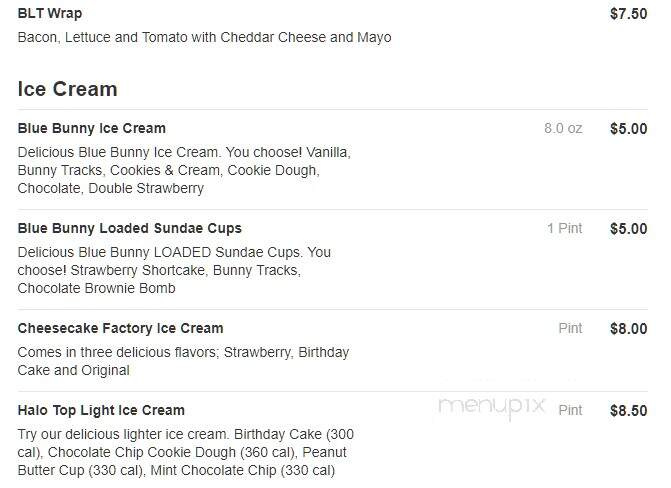Select the Blue Bunny Ice Cream $5.00 price
This screenshot has height=488, width=671.
[628, 128]
